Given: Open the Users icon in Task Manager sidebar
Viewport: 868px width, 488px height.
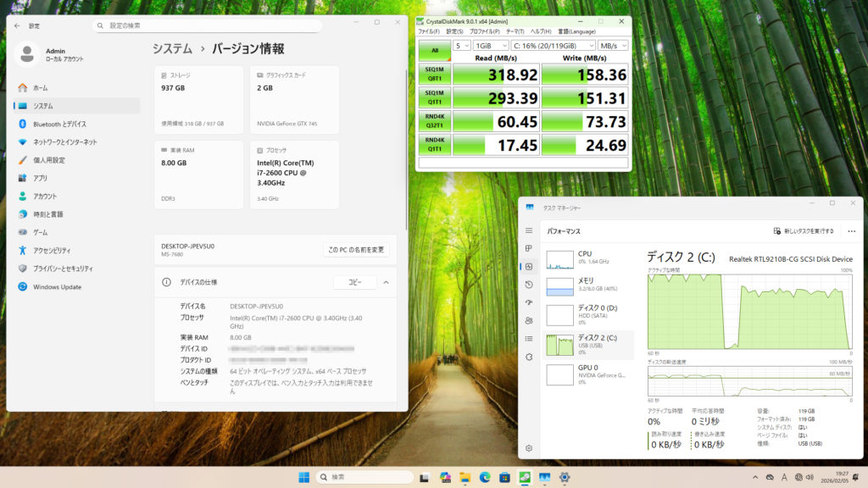Looking at the screenshot, I should click(x=529, y=320).
